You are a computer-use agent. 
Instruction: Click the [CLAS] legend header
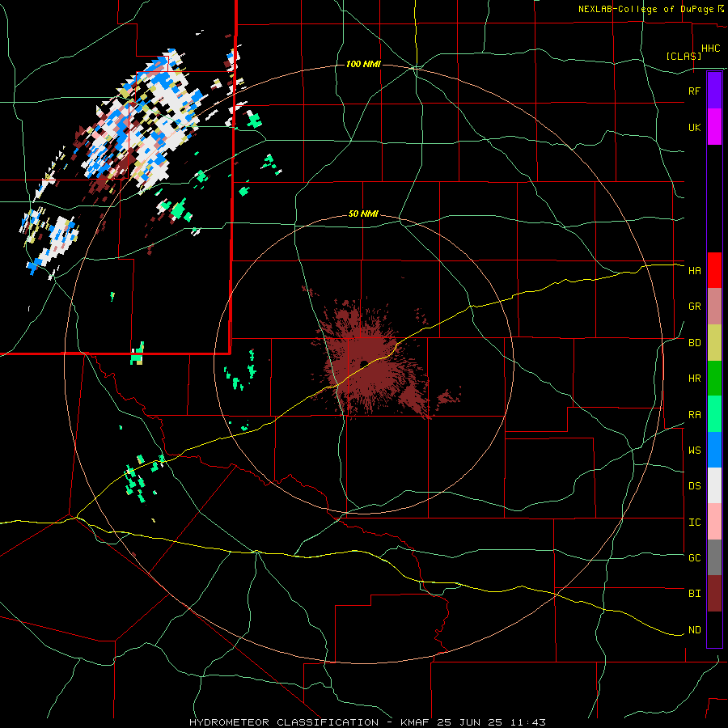click(x=684, y=57)
